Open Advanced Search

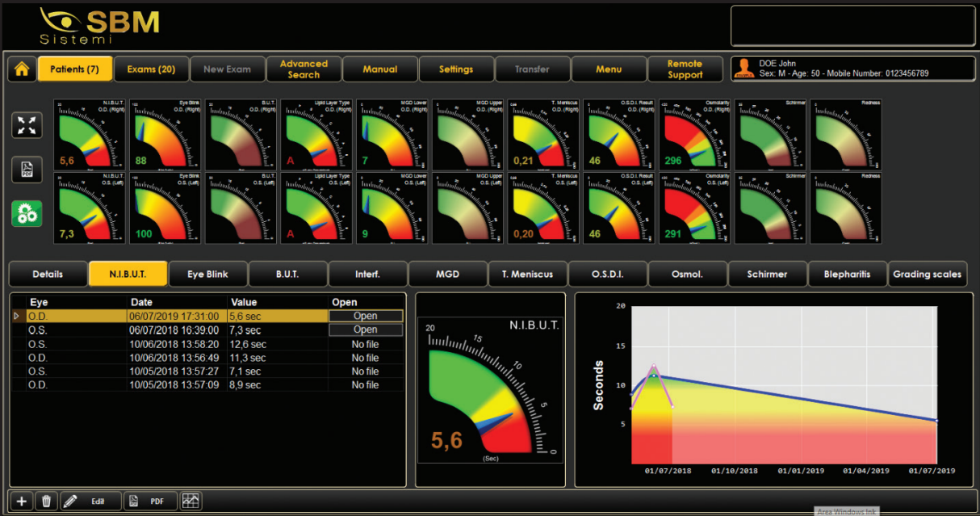pyautogui.click(x=304, y=69)
